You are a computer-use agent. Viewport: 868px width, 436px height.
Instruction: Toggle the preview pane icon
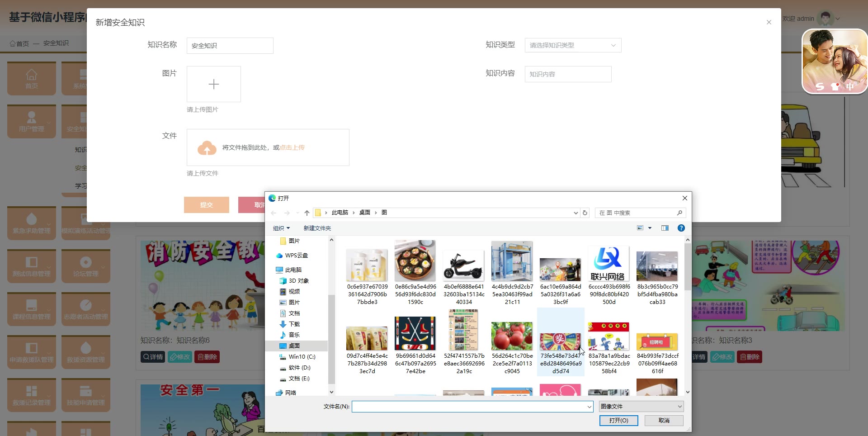point(665,228)
